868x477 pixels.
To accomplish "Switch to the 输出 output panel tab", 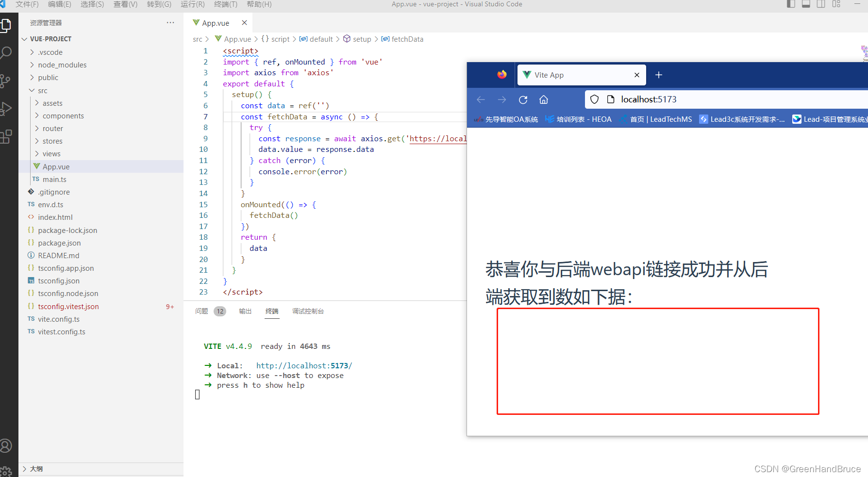I will point(245,311).
